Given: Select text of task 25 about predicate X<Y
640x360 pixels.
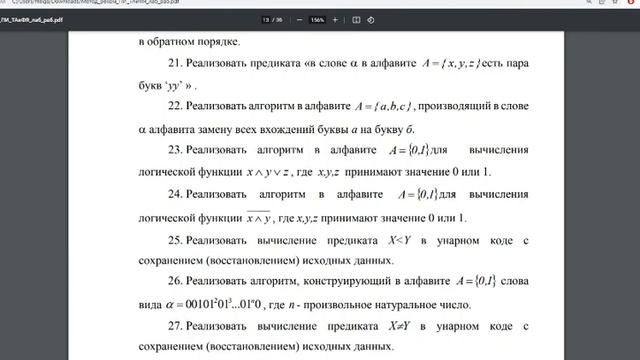Looking at the screenshot, I should coord(333,250).
